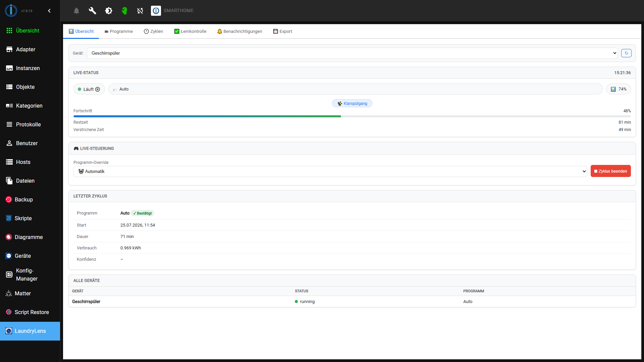The image size is (644, 362).
Task: Click the running status in device table
Action: pyautogui.click(x=305, y=302)
